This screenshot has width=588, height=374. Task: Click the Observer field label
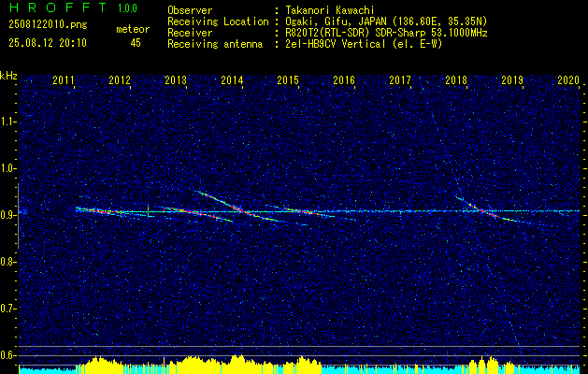click(x=190, y=10)
